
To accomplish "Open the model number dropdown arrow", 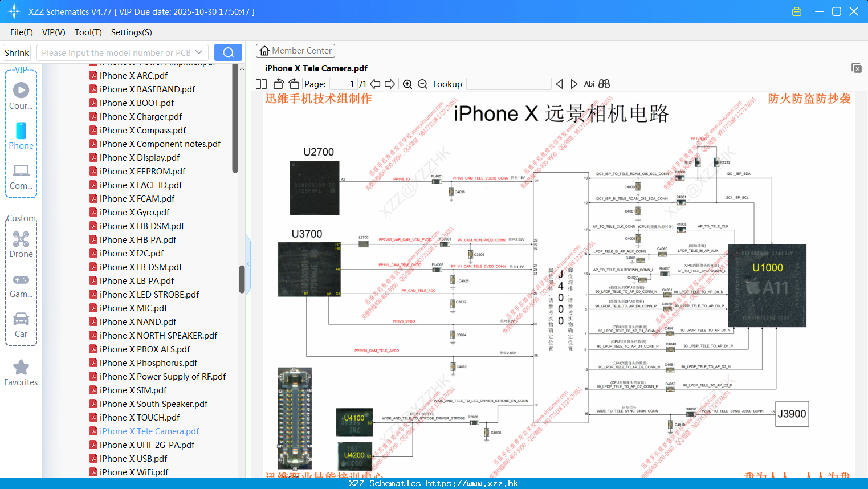I will [x=199, y=52].
